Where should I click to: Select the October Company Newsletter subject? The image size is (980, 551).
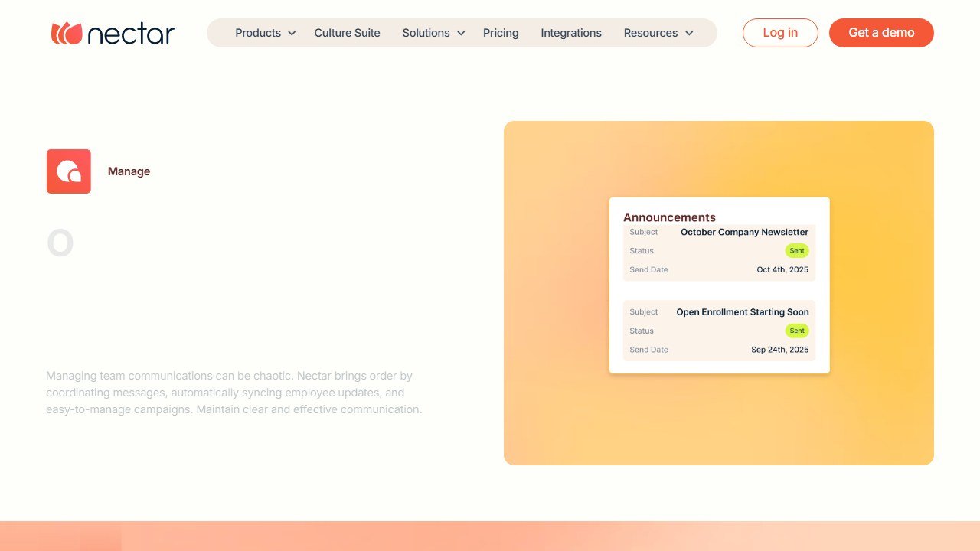744,232
